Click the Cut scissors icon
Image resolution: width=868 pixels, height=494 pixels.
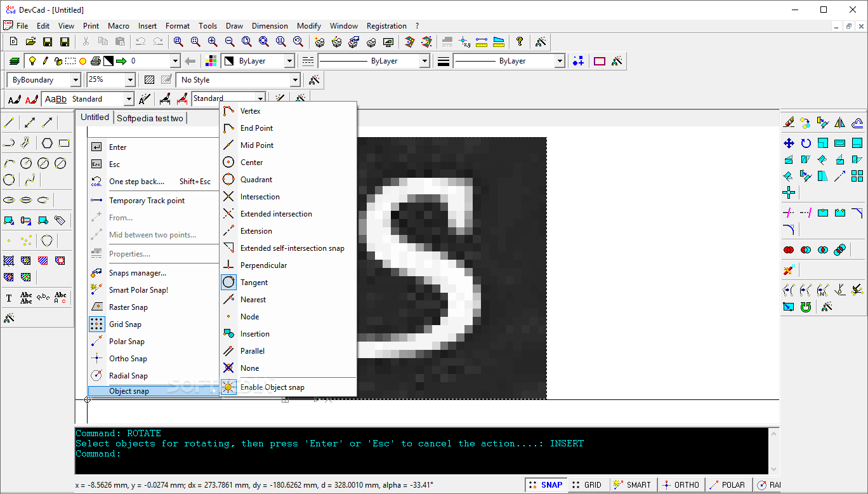tap(86, 42)
